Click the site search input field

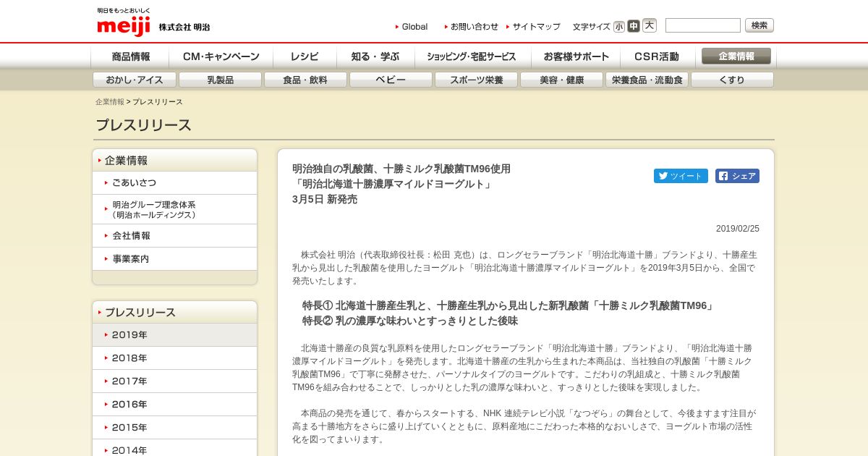(x=703, y=25)
